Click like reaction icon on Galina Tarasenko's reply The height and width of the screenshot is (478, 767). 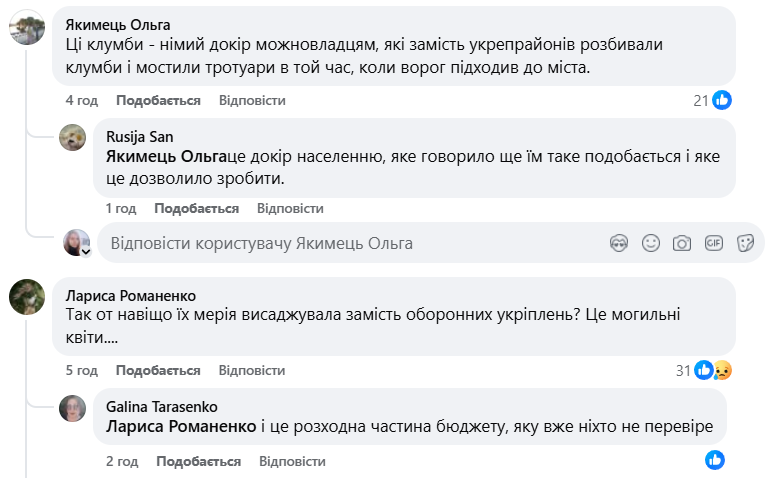pyautogui.click(x=714, y=460)
